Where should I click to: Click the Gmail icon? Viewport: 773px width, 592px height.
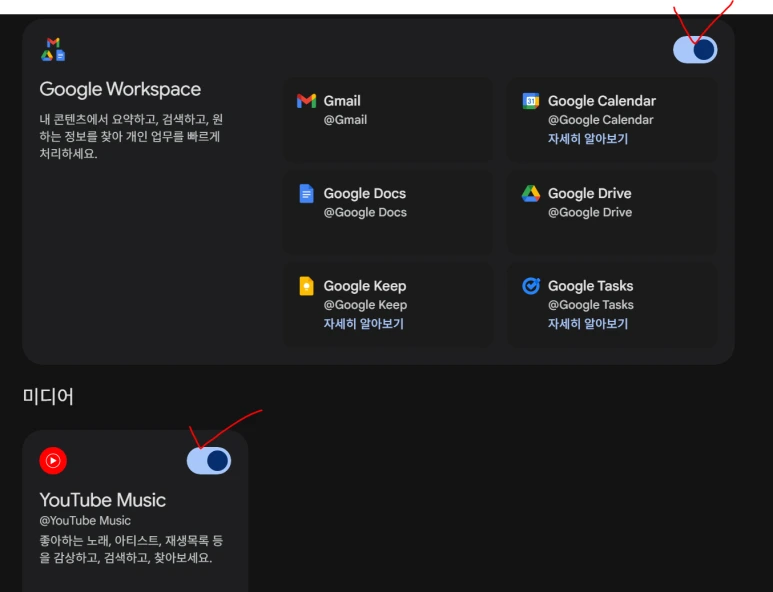pos(306,101)
